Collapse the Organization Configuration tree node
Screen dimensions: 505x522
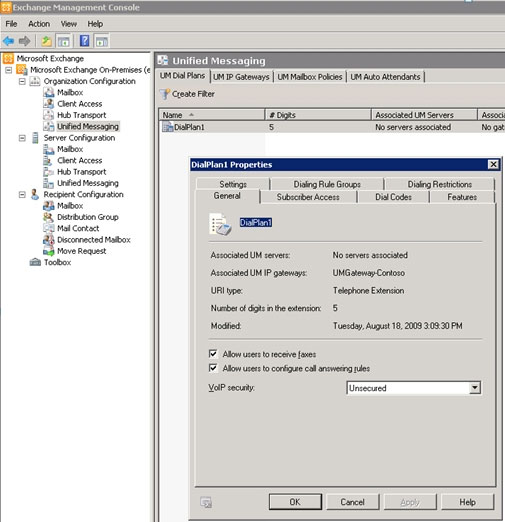coord(22,81)
